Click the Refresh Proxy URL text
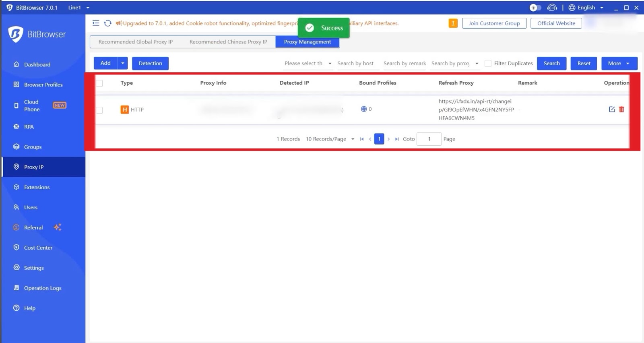 coord(476,110)
